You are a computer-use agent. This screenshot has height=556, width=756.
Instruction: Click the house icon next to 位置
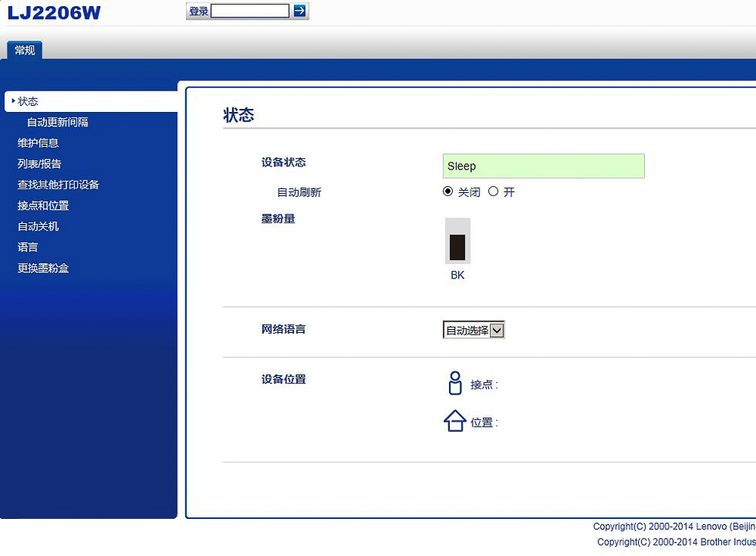(x=454, y=421)
